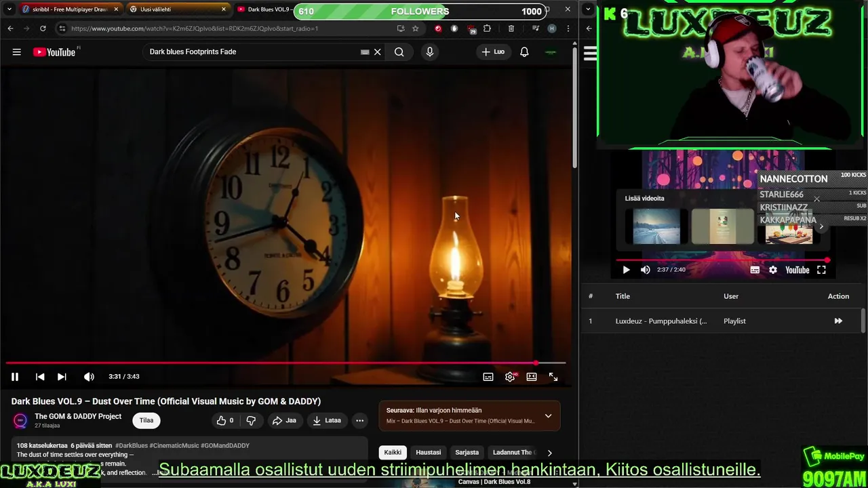
Task: Select the snowy road suggested video thumbnail
Action: [656, 226]
